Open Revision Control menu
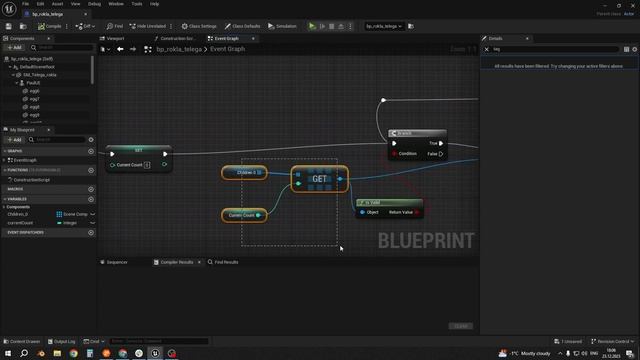The height and width of the screenshot is (360, 640). click(613, 341)
